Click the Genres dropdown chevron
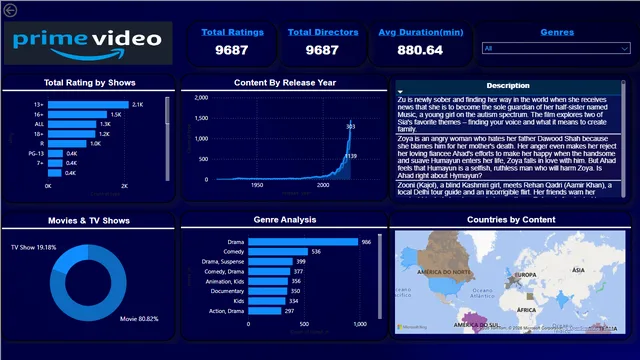This screenshot has height=360, width=640. [624, 49]
